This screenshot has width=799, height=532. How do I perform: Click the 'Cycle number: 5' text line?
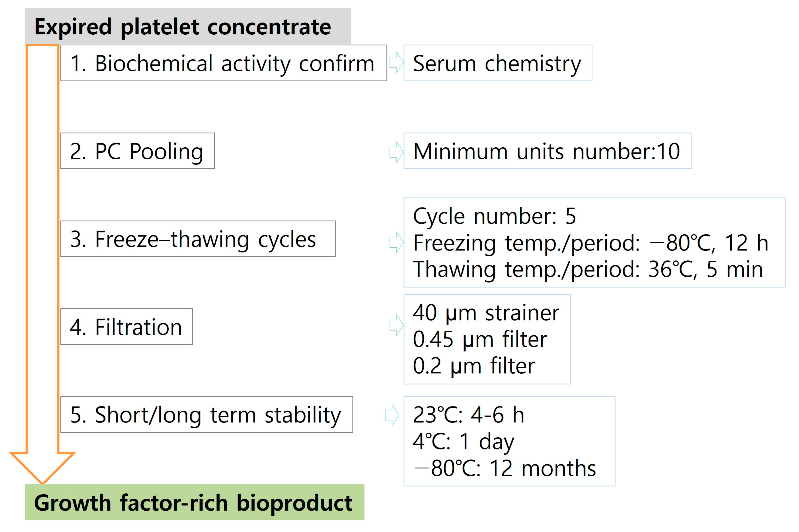click(x=494, y=216)
